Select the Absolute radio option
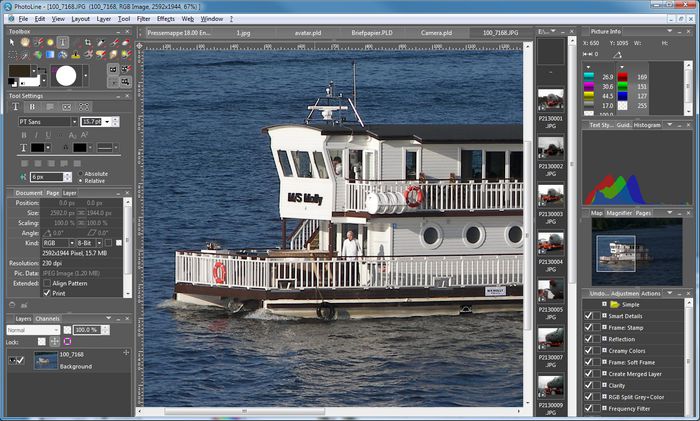The width and height of the screenshot is (700, 421). click(x=79, y=173)
